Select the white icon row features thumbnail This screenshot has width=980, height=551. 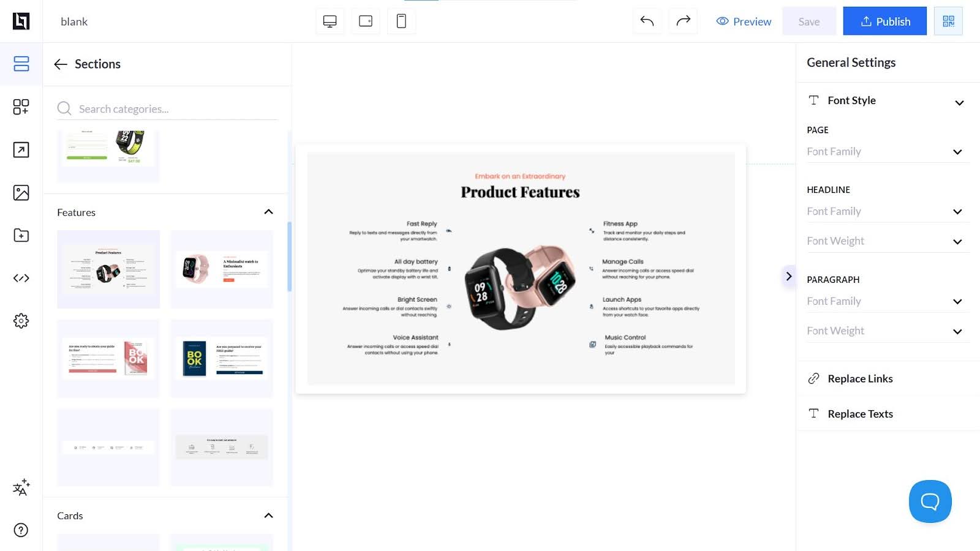coord(108,448)
